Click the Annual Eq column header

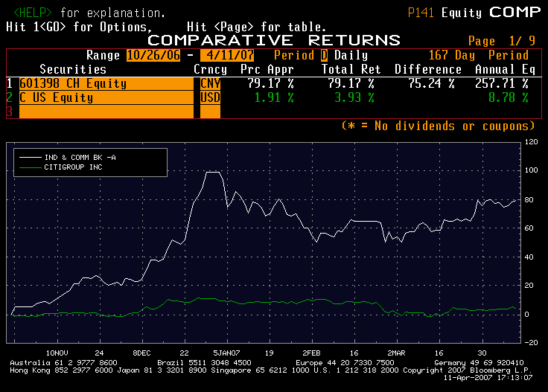(505, 69)
